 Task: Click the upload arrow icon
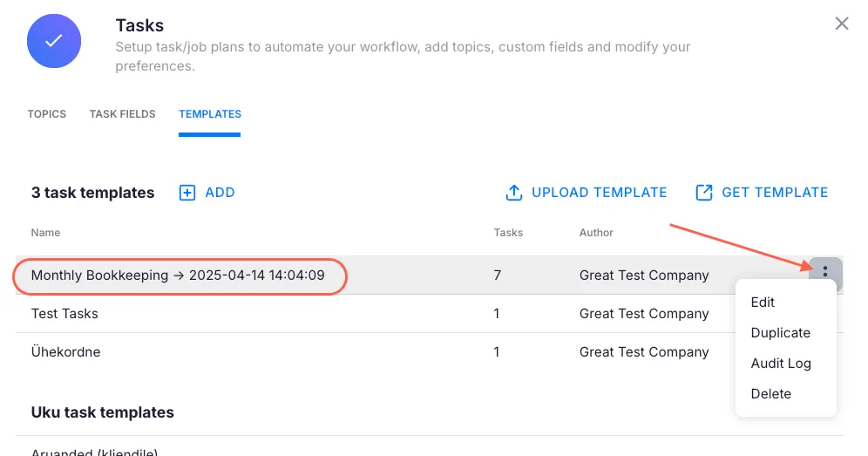514,193
